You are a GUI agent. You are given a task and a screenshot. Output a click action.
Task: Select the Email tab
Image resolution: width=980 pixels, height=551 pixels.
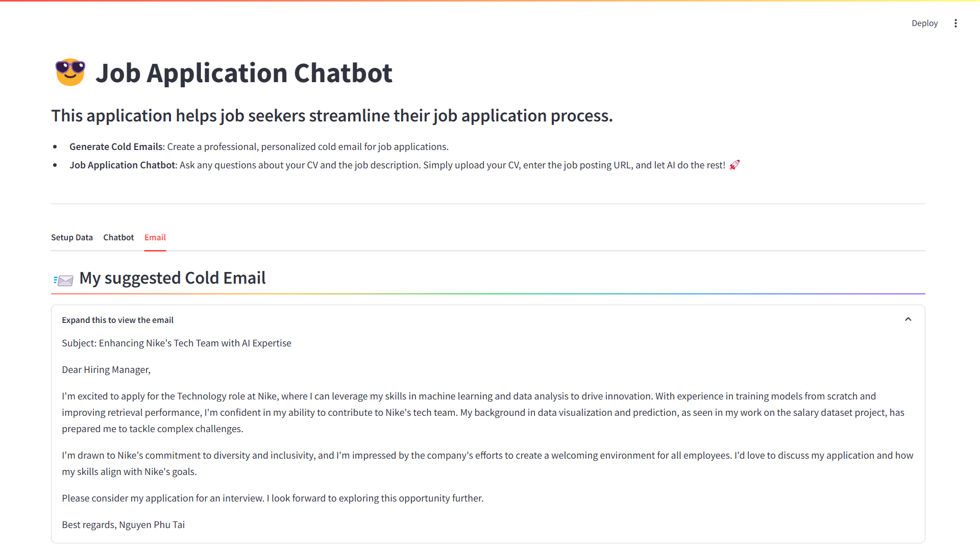155,237
